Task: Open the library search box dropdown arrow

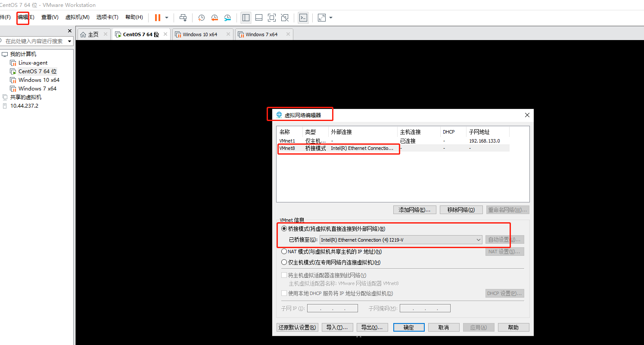Action: [69, 41]
